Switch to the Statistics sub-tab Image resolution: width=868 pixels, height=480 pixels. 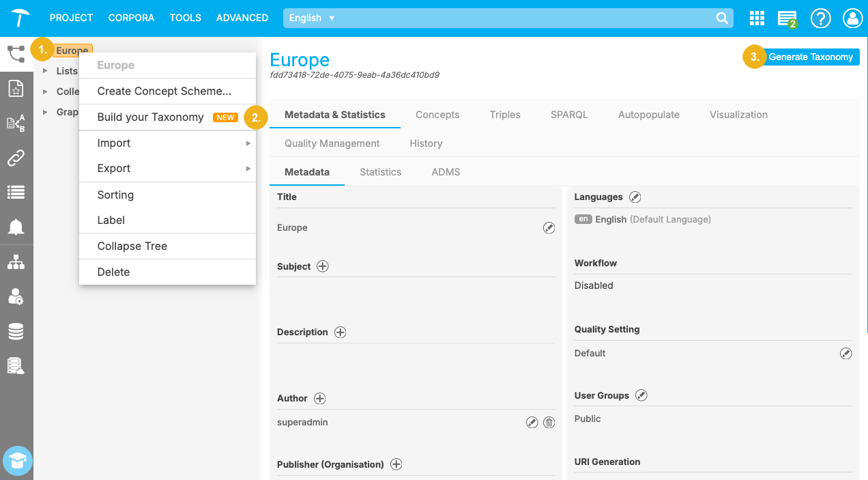pos(380,172)
